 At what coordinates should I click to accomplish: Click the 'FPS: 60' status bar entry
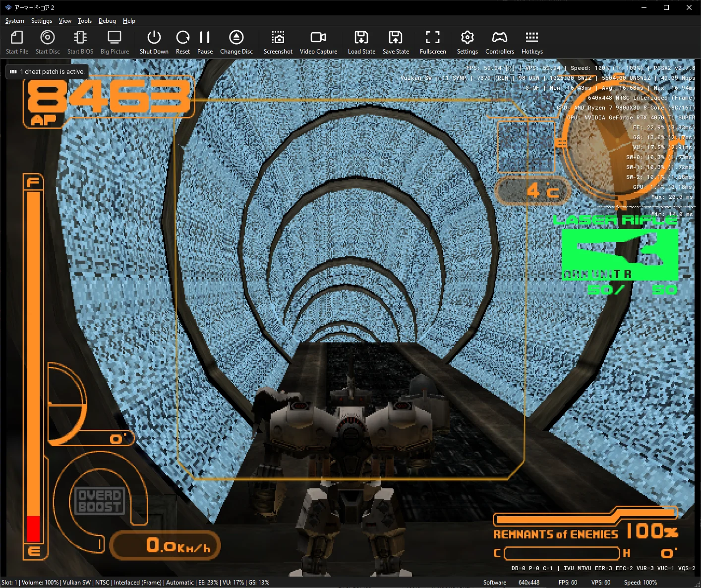click(x=568, y=583)
